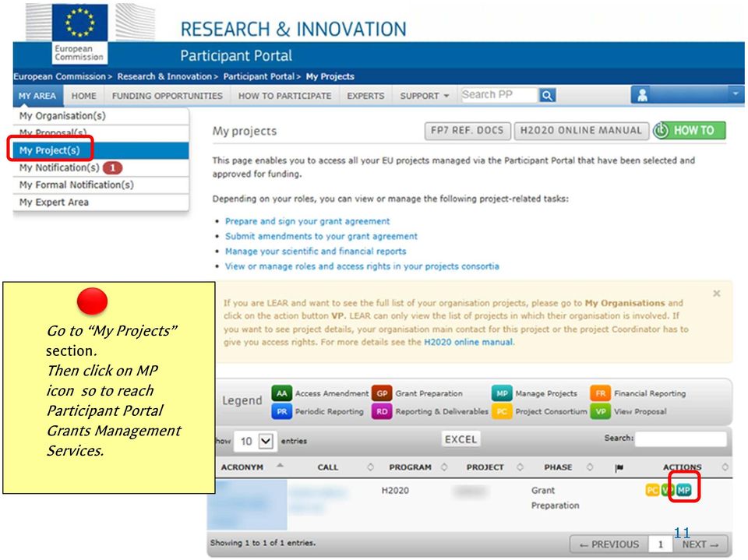Click page number 1 in pagination
748x560 pixels.
click(x=661, y=544)
